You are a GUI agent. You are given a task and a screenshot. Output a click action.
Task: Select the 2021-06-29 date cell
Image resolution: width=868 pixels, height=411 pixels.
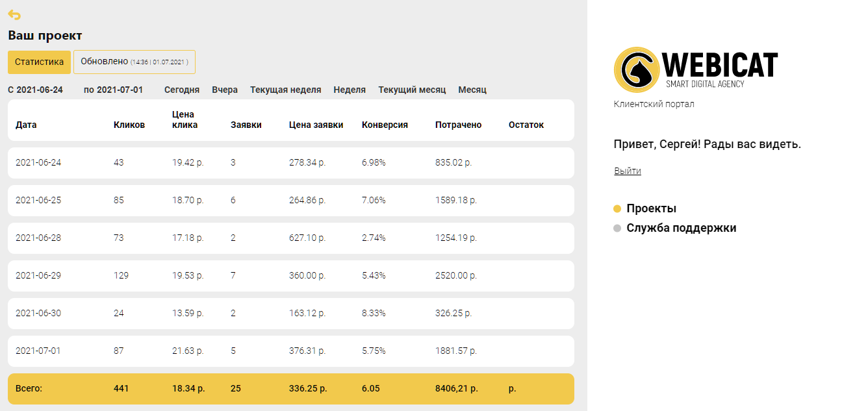(38, 275)
